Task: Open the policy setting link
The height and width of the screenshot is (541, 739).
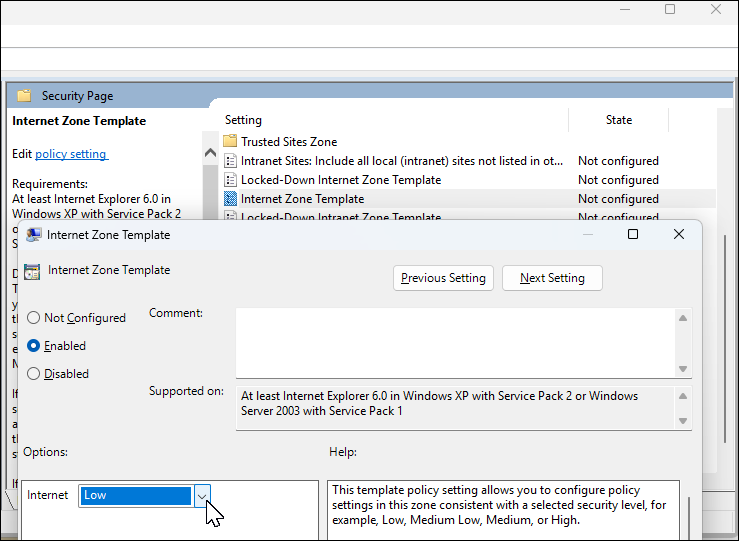Action: pos(71,154)
